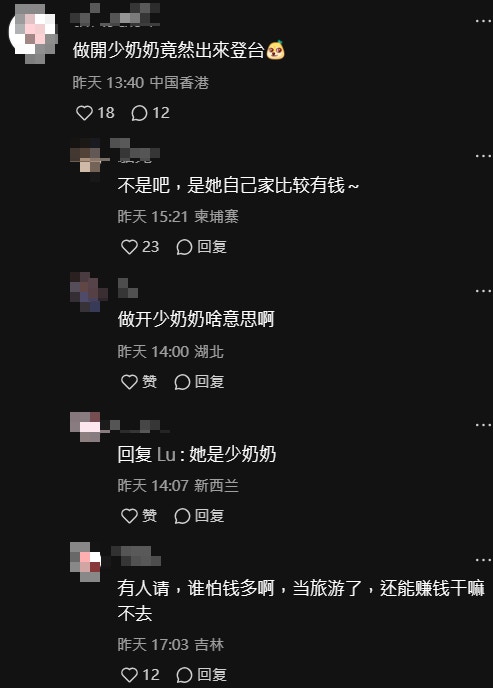Screen dimensions: 493x688
Task: Open three-dot menu for the Cambodia comment
Action: [483, 155]
